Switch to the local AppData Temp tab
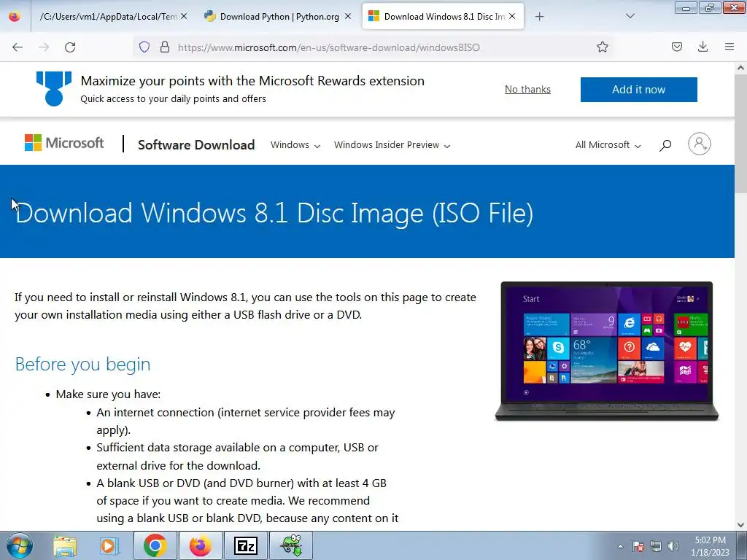The width and height of the screenshot is (747, 560). pyautogui.click(x=113, y=17)
